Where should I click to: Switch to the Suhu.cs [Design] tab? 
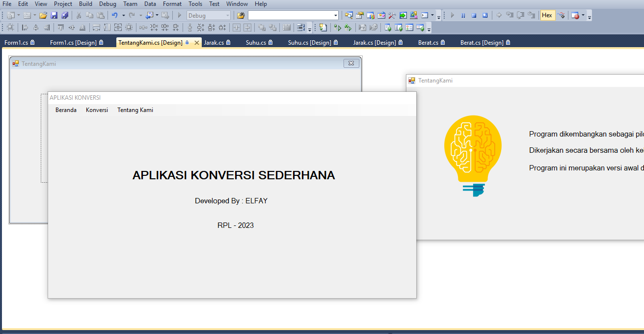(310, 43)
